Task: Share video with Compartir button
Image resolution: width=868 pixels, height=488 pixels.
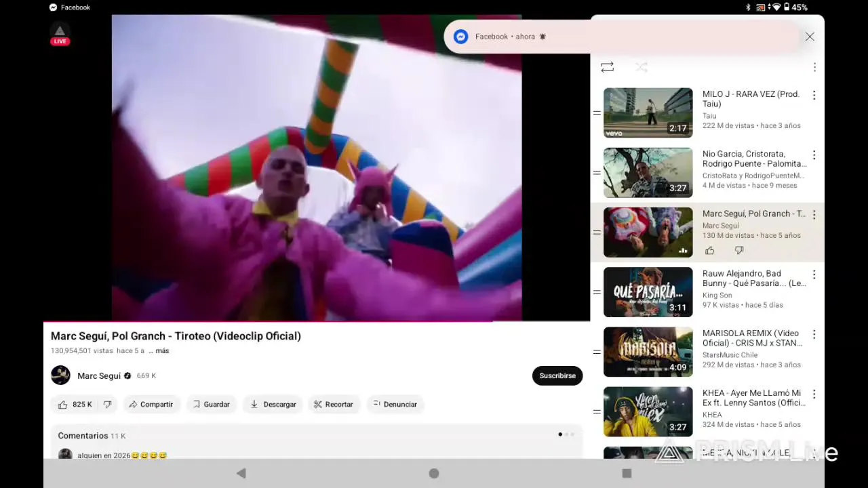Action: click(151, 405)
